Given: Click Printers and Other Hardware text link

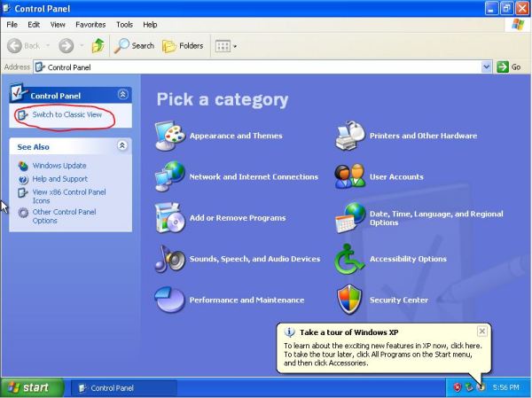Looking at the screenshot, I should [423, 136].
